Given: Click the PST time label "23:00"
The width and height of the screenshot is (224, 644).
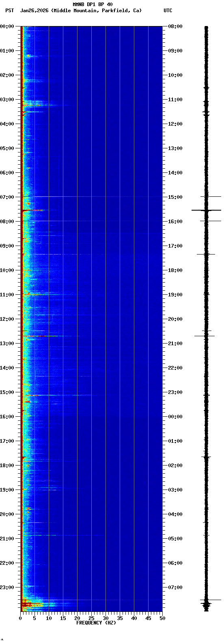Looking at the screenshot, I should [x=7, y=587].
